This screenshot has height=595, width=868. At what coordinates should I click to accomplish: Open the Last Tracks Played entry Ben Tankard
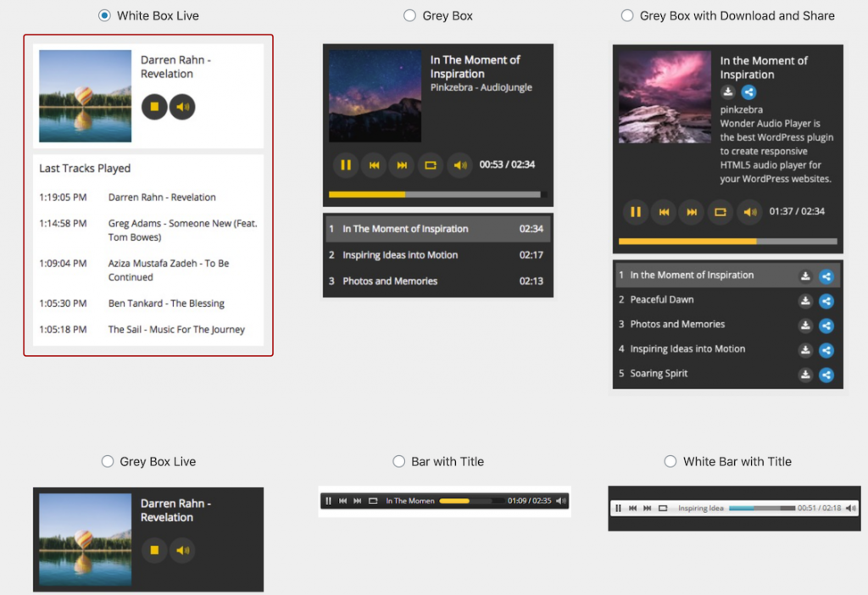(x=165, y=303)
